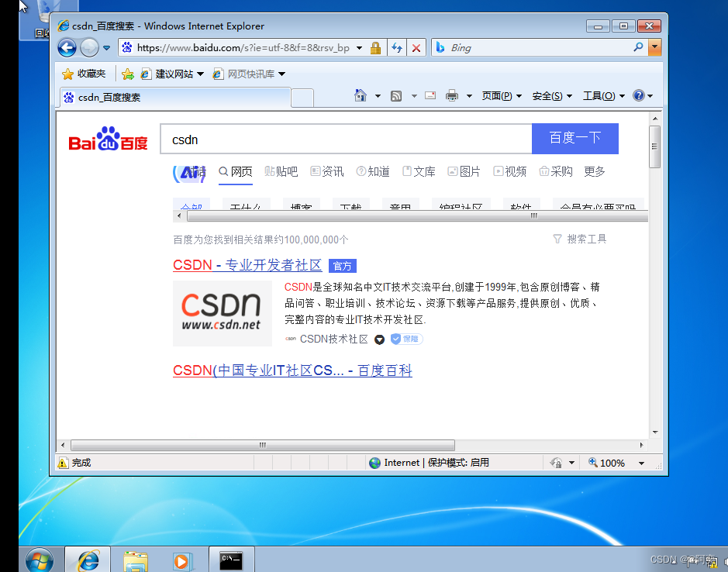Click the 100% zoom level button
This screenshot has height=572, width=728.
tap(607, 463)
